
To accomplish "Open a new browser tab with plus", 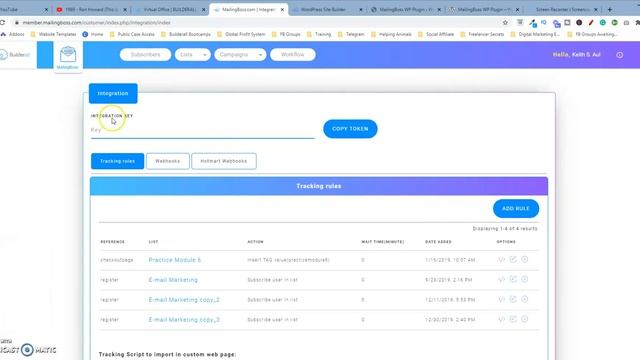I will tap(610, 9).
